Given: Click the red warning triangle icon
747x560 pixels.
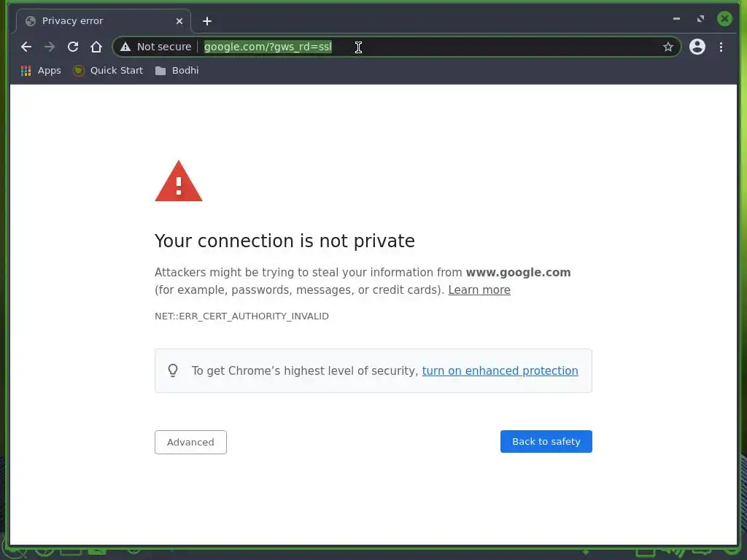Looking at the screenshot, I should pyautogui.click(x=179, y=182).
